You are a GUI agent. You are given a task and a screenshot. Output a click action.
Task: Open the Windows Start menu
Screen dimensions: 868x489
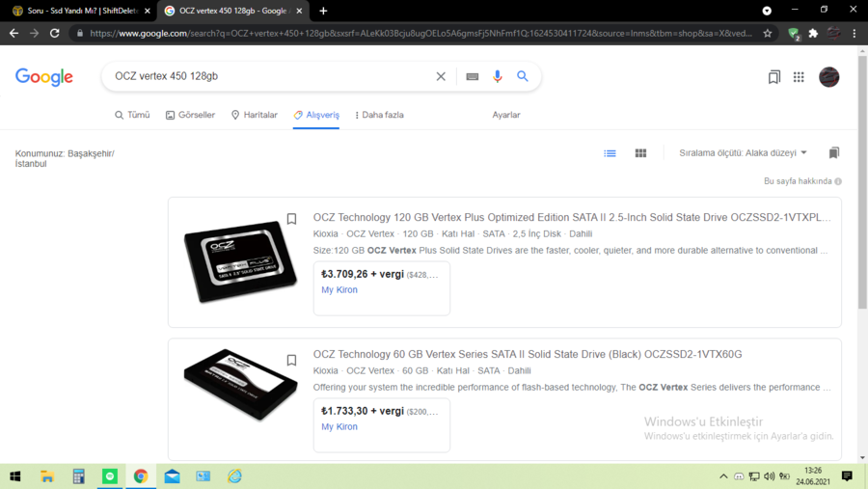(15, 476)
